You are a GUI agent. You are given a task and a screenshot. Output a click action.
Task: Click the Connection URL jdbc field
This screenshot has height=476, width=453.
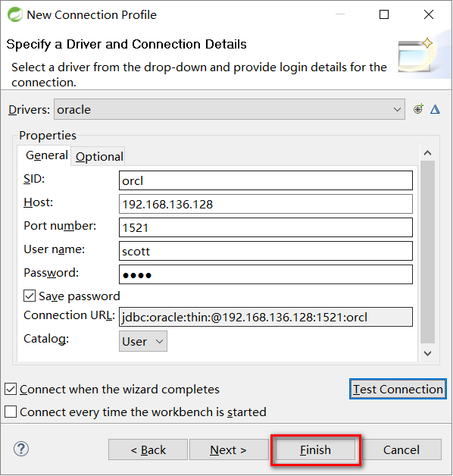[266, 317]
